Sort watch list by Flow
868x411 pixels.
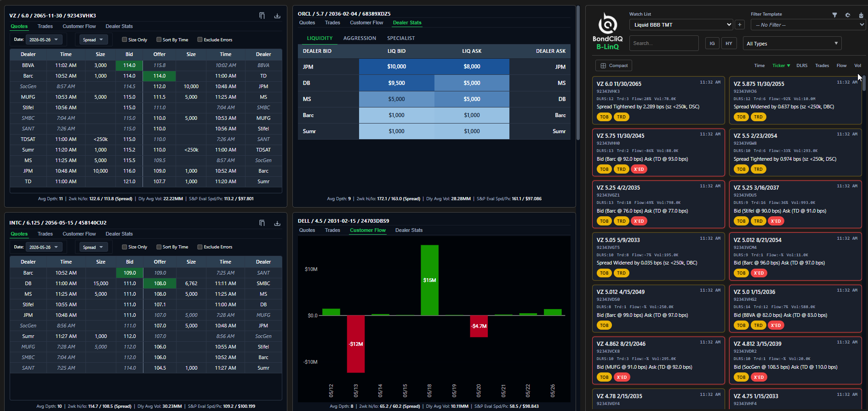[x=841, y=66]
